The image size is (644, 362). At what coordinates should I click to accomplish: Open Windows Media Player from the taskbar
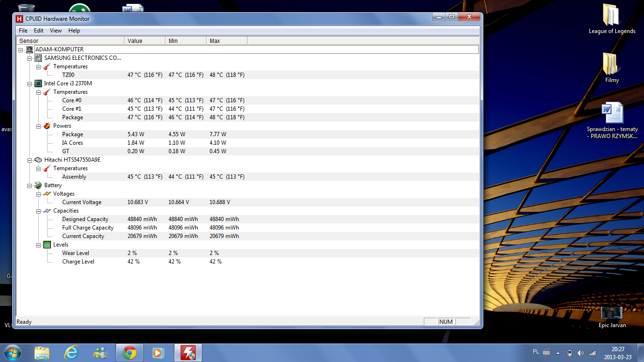point(158,353)
